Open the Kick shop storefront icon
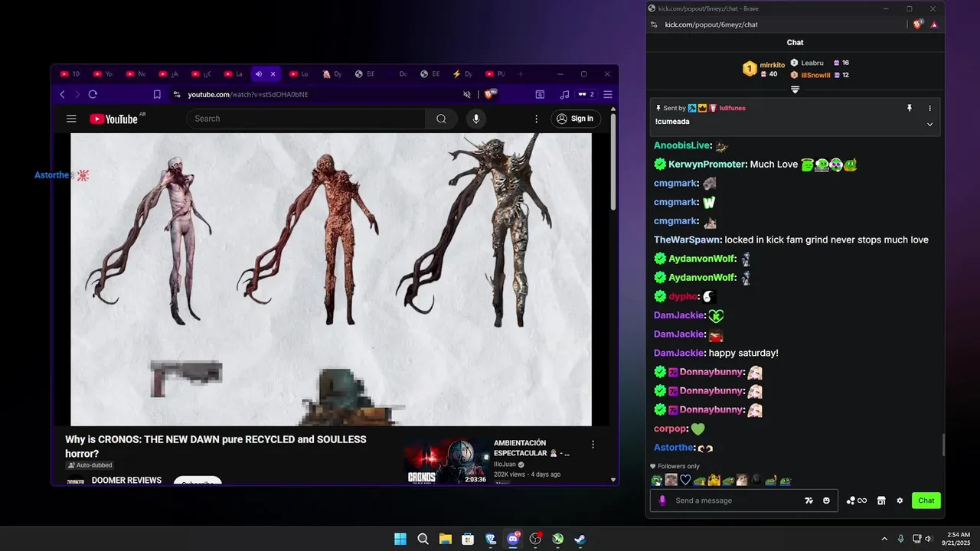The width and height of the screenshot is (980, 551). point(881,500)
